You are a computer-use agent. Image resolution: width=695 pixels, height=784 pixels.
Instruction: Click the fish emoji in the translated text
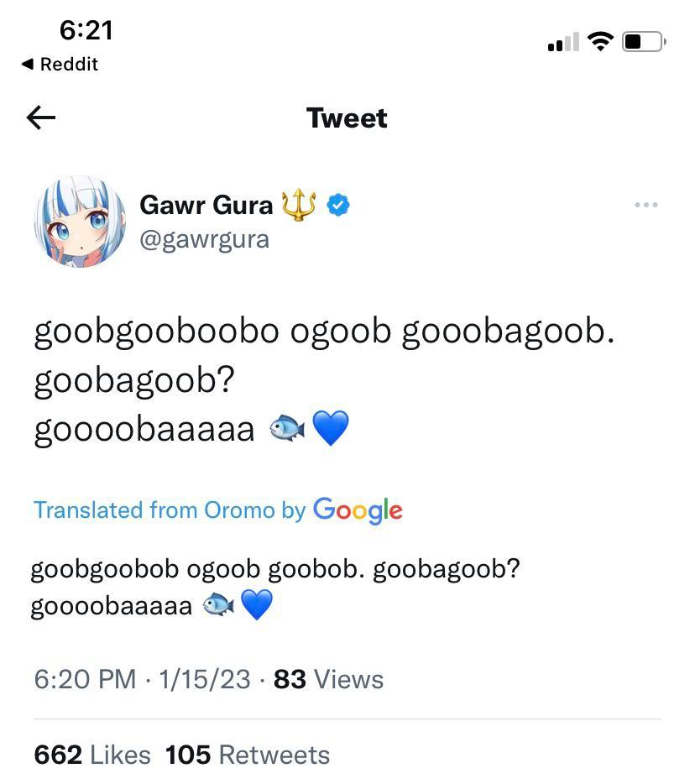pos(217,603)
